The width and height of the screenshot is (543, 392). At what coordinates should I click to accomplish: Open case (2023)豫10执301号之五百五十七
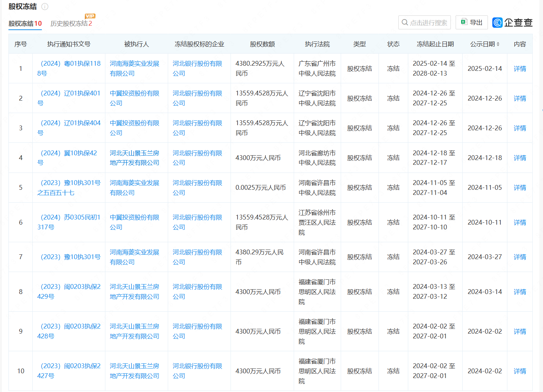[x=69, y=188]
